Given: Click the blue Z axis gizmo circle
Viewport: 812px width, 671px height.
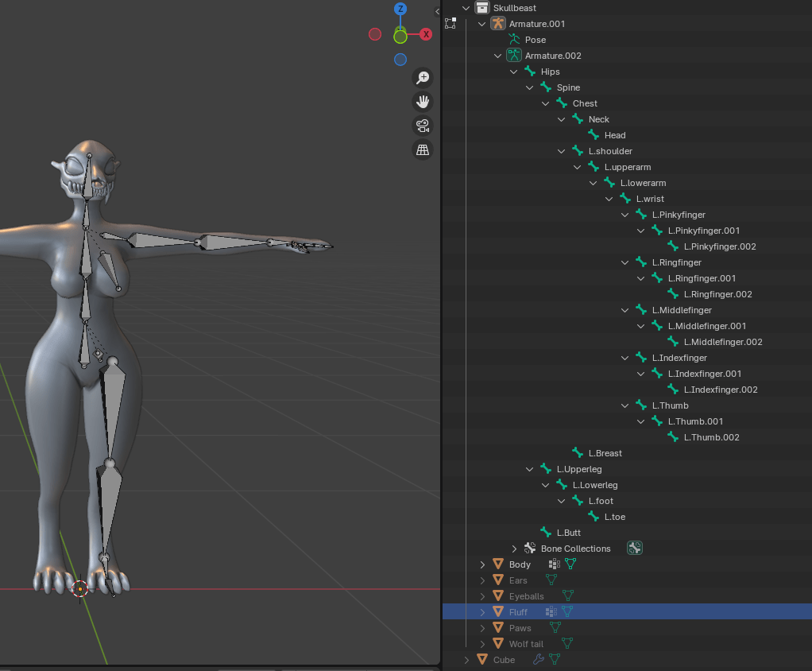Looking at the screenshot, I should pos(401,10).
